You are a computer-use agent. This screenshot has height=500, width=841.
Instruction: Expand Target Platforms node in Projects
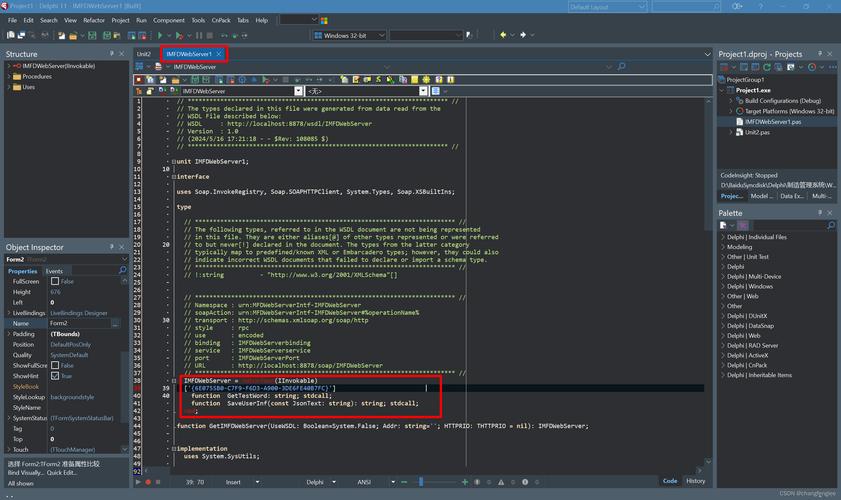731,111
